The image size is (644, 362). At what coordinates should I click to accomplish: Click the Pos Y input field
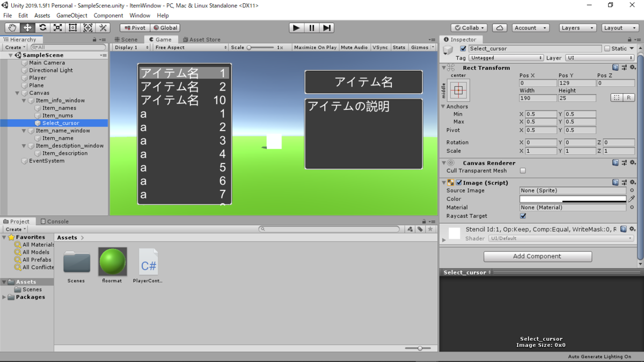point(576,83)
